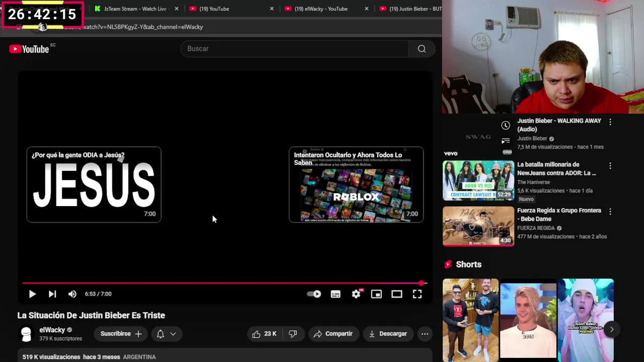
Task: Like the video (23 K)
Action: 265,334
